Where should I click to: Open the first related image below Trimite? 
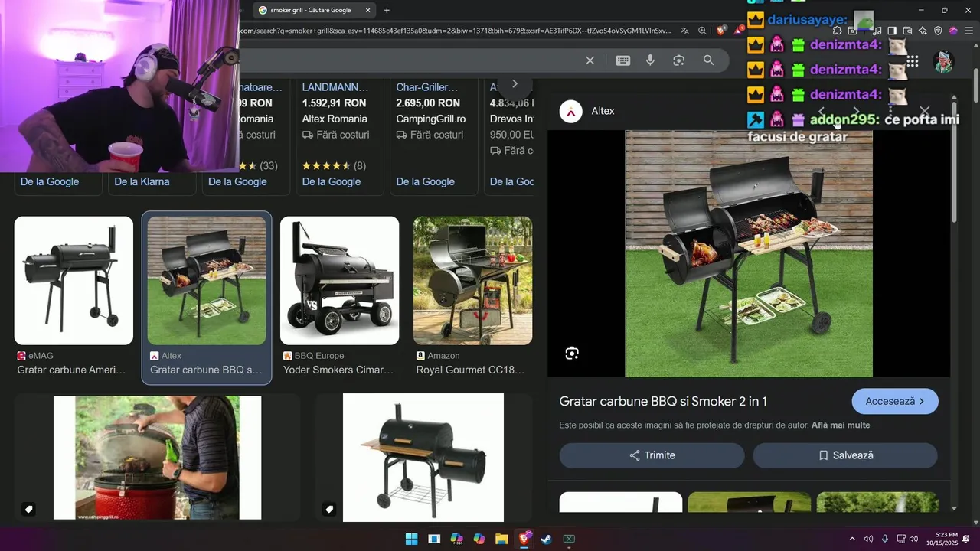point(621,502)
